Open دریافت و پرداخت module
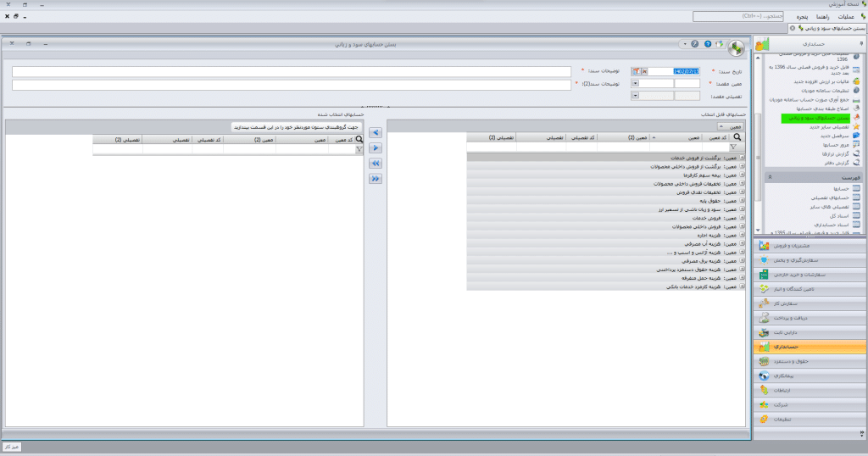868x456 pixels. [x=810, y=318]
